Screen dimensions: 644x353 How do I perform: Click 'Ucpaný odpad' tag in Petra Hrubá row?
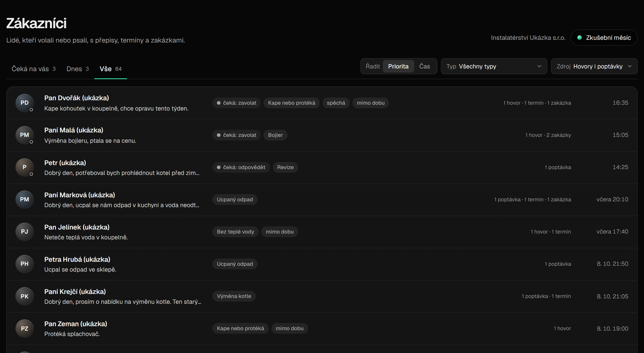[x=235, y=264]
